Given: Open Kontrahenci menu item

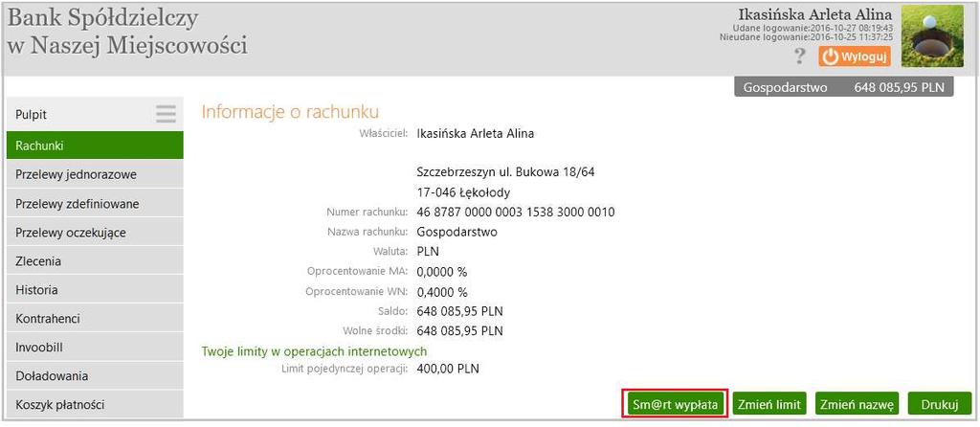Looking at the screenshot, I should pos(95,319).
